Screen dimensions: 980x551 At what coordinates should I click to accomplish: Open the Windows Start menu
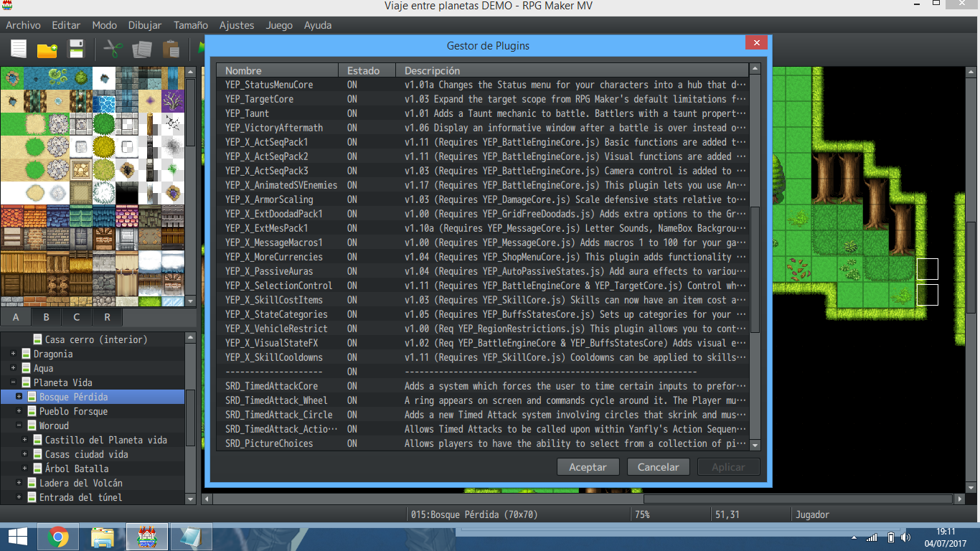pos(17,537)
